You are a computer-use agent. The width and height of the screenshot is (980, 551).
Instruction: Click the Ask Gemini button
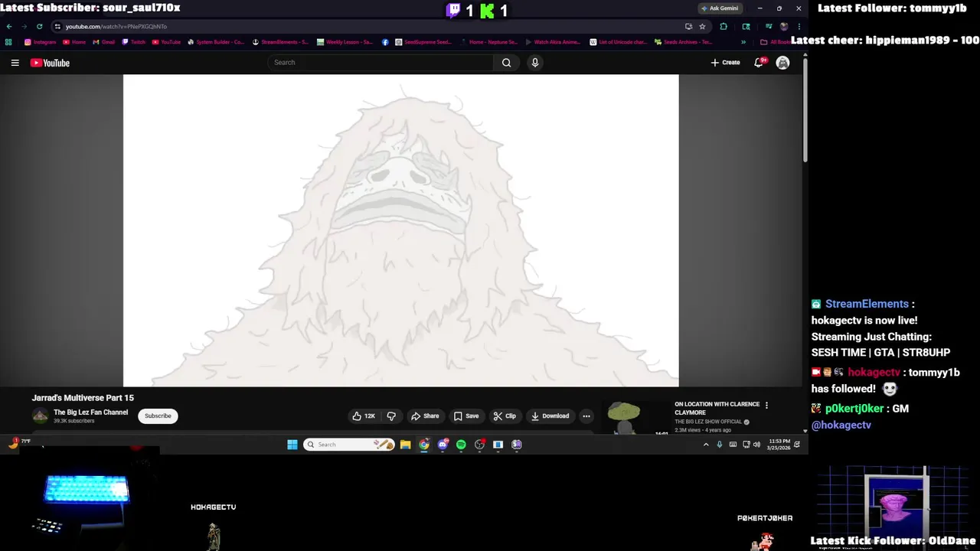click(x=720, y=8)
